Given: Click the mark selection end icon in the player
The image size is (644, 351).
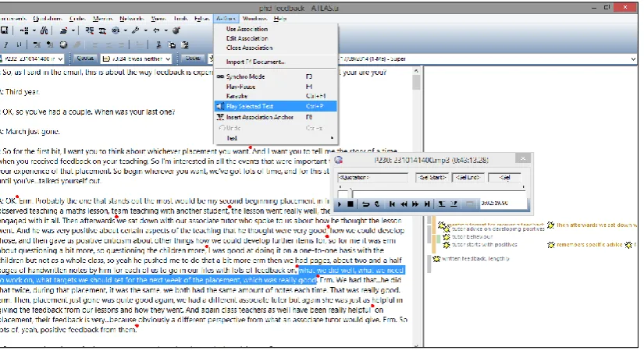Looking at the screenshot, I should (x=454, y=204).
